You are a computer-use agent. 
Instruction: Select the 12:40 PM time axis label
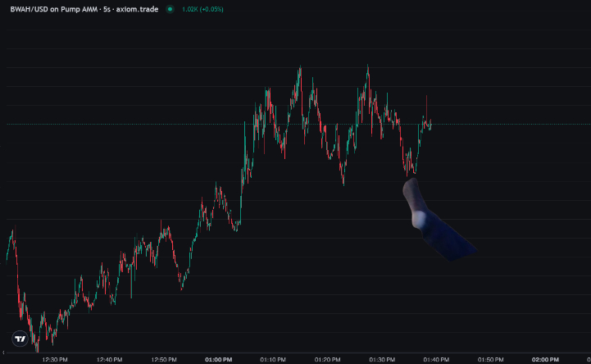[109, 359]
